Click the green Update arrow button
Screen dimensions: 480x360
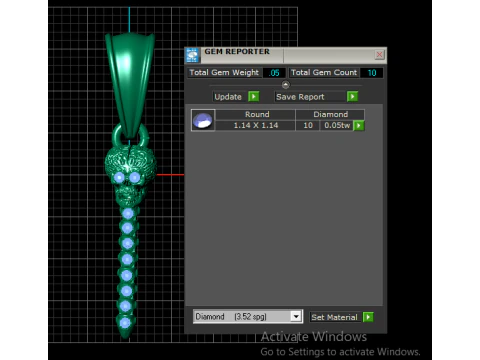point(254,97)
